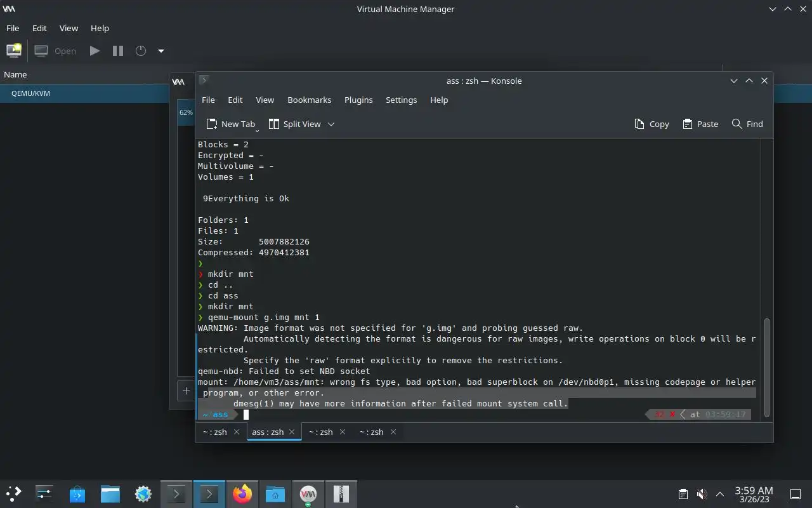Click the Split View button in Konsole
Image resolution: width=812 pixels, height=508 pixels.
coord(295,124)
